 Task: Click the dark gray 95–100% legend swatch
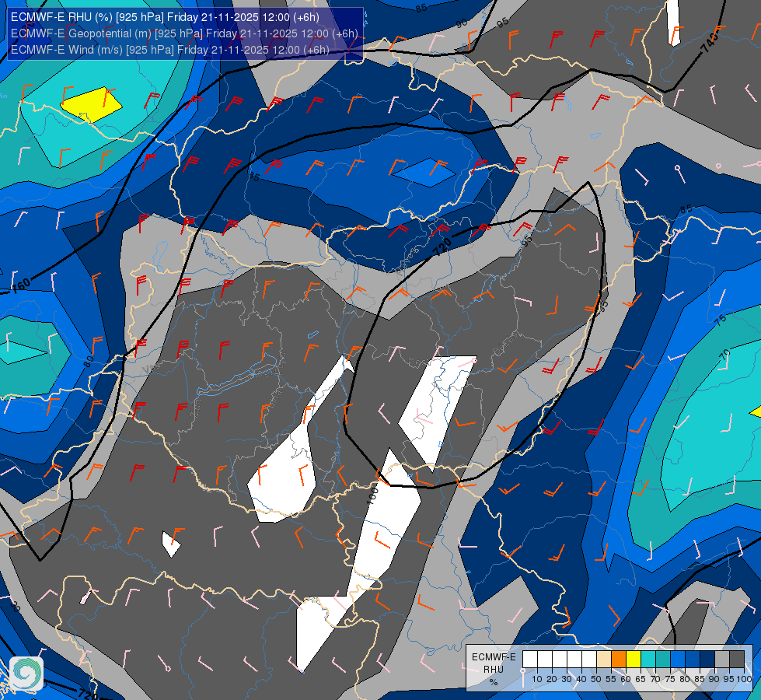pyautogui.click(x=737, y=660)
